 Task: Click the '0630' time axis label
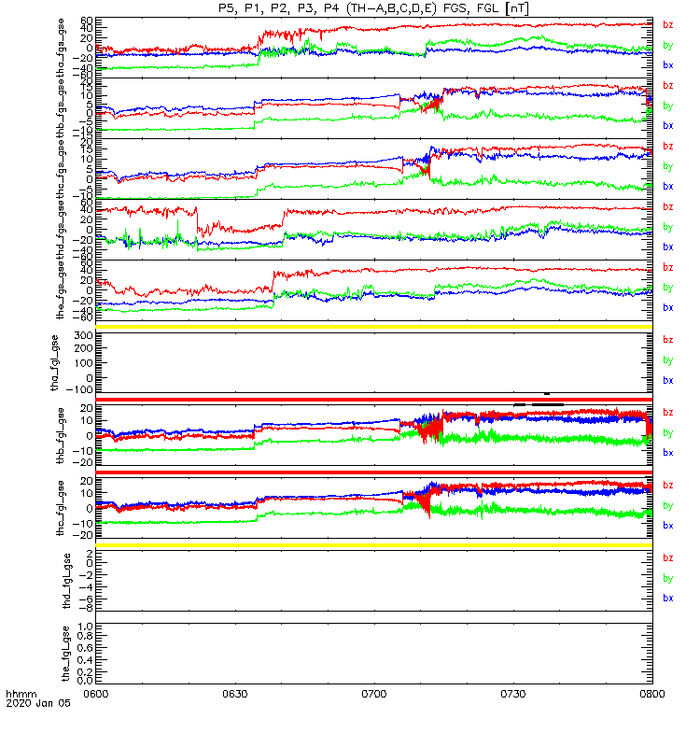click(235, 694)
